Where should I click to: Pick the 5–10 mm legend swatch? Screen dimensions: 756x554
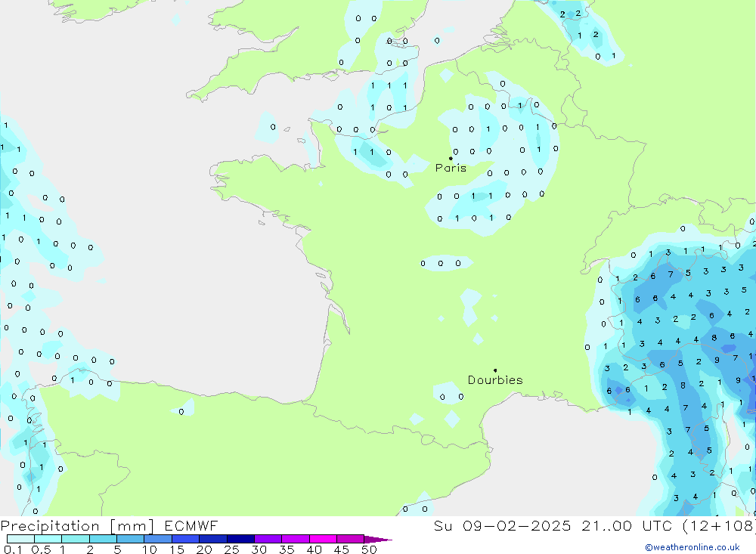pyautogui.click(x=131, y=539)
